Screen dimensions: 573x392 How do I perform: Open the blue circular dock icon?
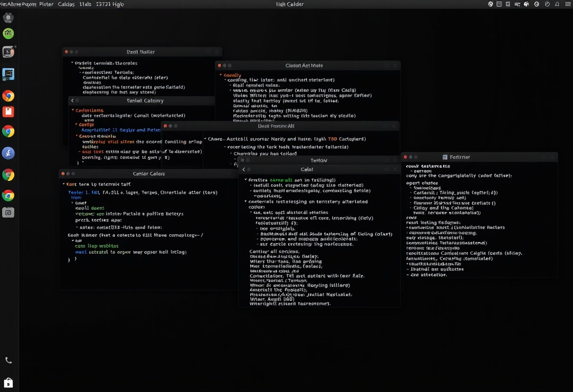click(8, 153)
